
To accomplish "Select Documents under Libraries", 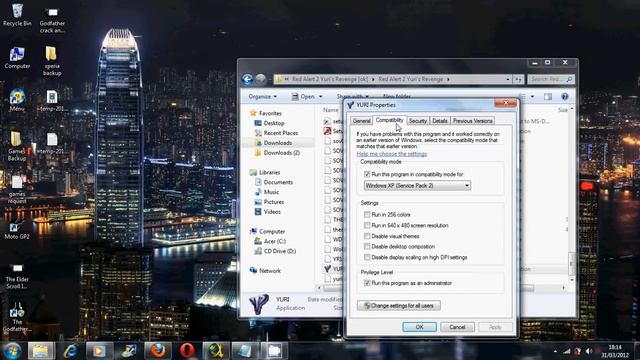I will [273, 182].
